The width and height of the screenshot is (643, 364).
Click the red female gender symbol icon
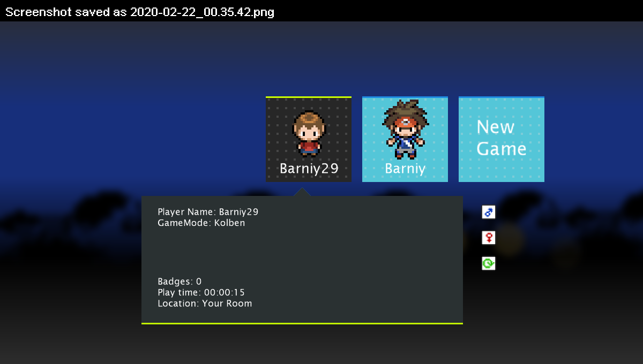(488, 238)
